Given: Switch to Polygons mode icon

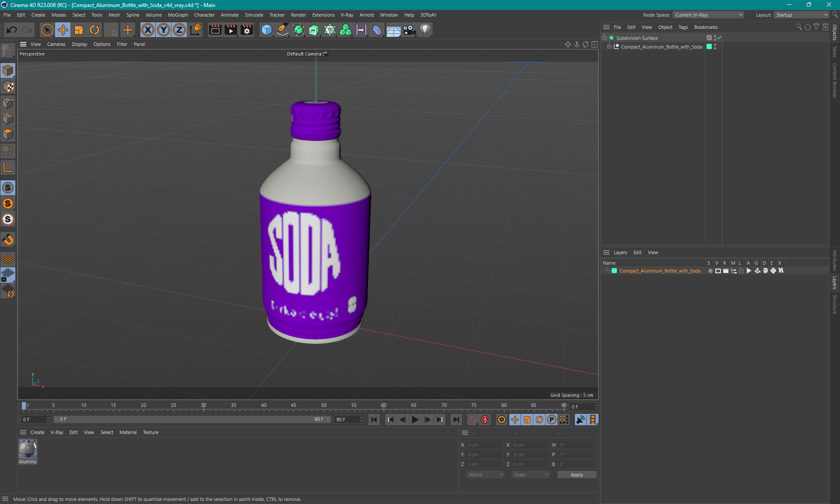Looking at the screenshot, I should tap(8, 134).
